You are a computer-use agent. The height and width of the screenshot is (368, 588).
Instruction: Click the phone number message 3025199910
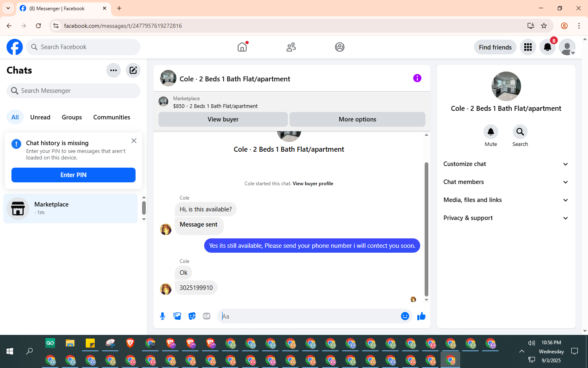(x=196, y=288)
